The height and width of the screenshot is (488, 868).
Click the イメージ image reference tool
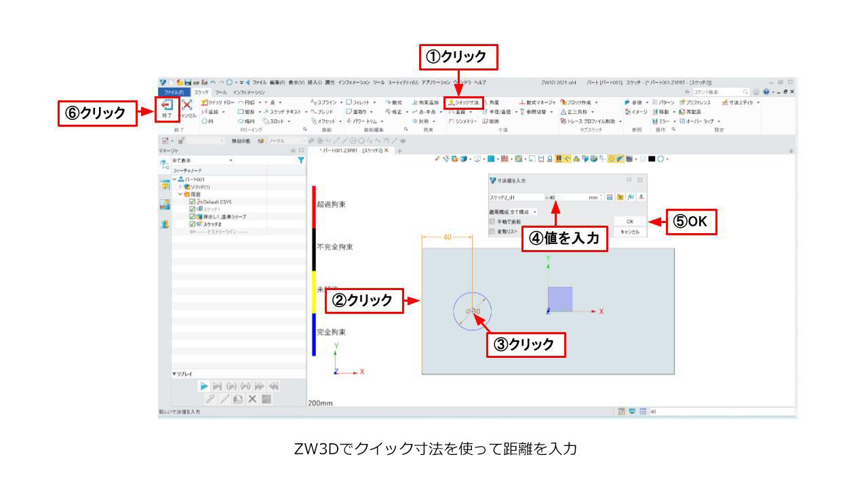tap(635, 112)
